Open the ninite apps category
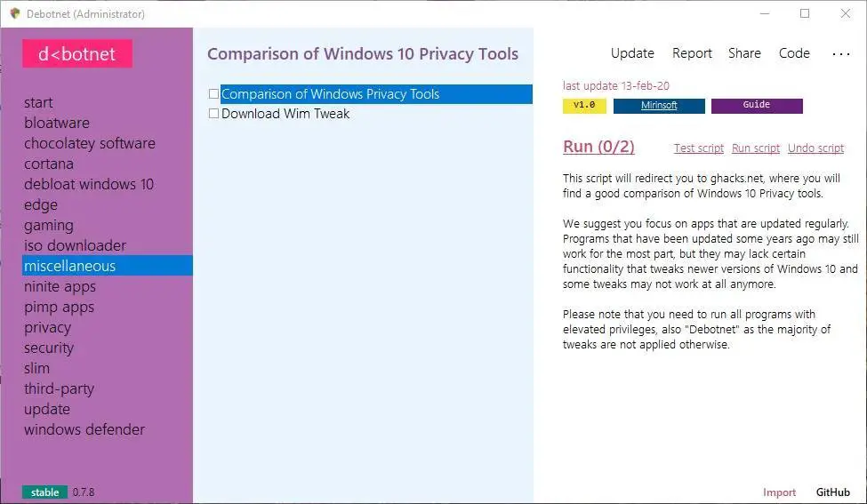 click(x=60, y=287)
